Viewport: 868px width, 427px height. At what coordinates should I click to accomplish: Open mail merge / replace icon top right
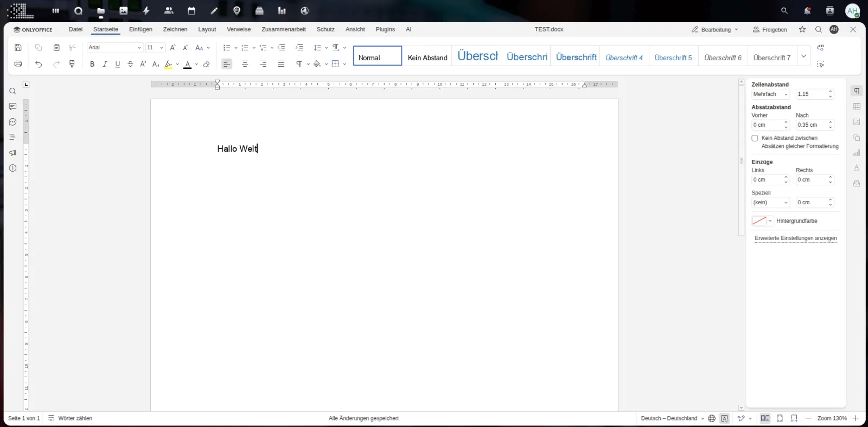click(x=820, y=48)
